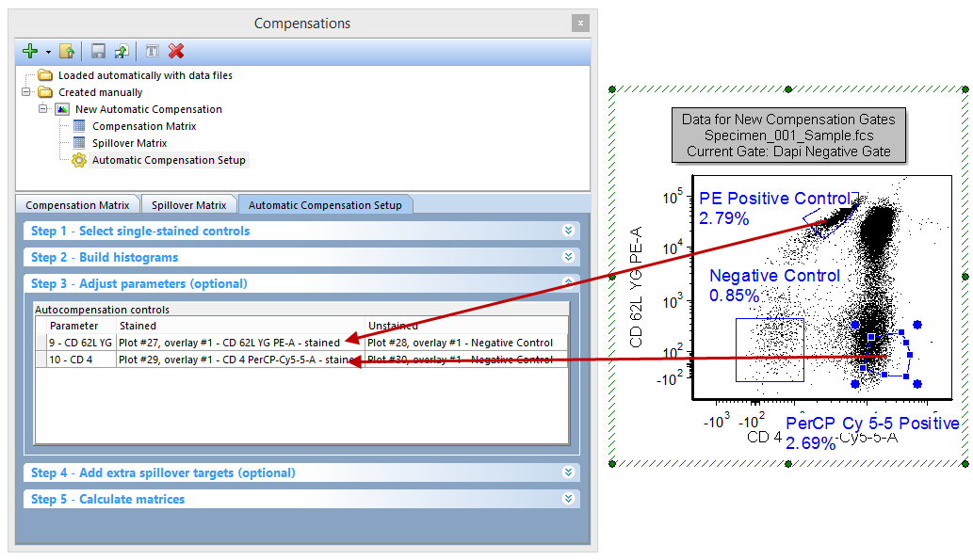
Task: Click the green plus add compensation icon
Action: point(30,52)
